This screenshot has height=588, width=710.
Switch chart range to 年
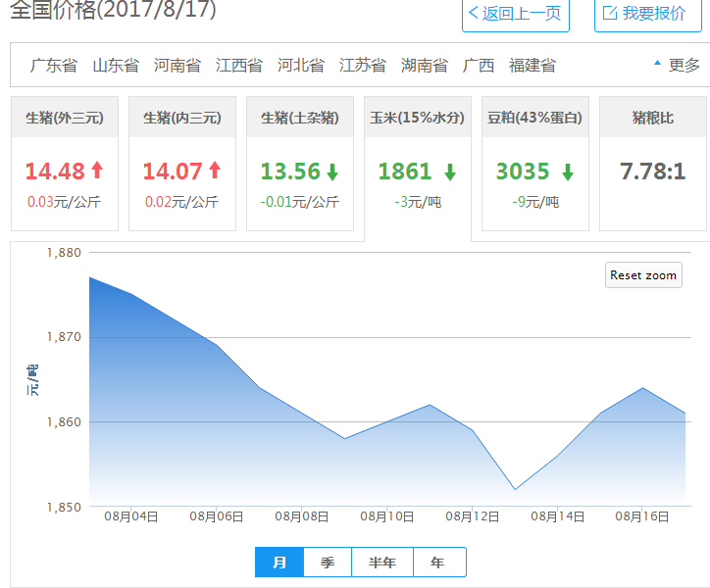[x=439, y=563]
